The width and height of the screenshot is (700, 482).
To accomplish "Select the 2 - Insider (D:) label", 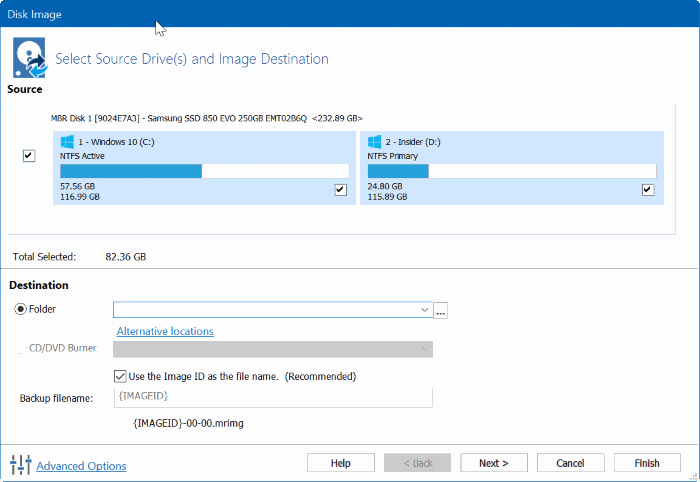I will point(413,142).
